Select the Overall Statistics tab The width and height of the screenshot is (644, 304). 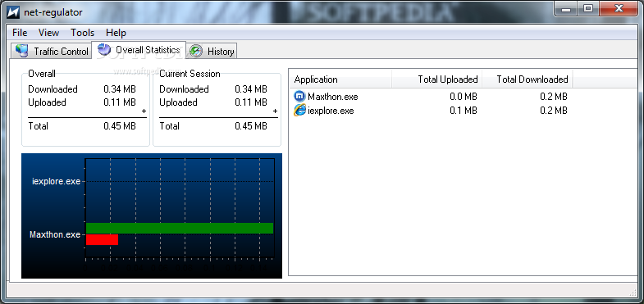coord(139,50)
